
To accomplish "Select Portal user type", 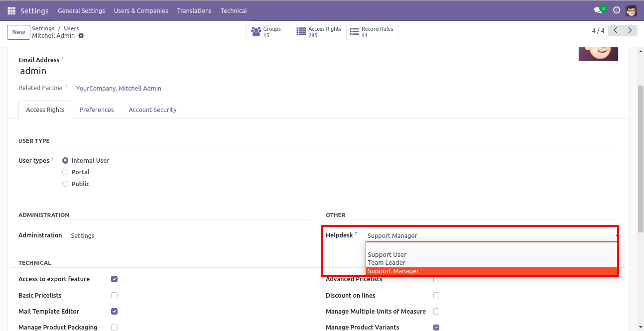I will tap(65, 172).
